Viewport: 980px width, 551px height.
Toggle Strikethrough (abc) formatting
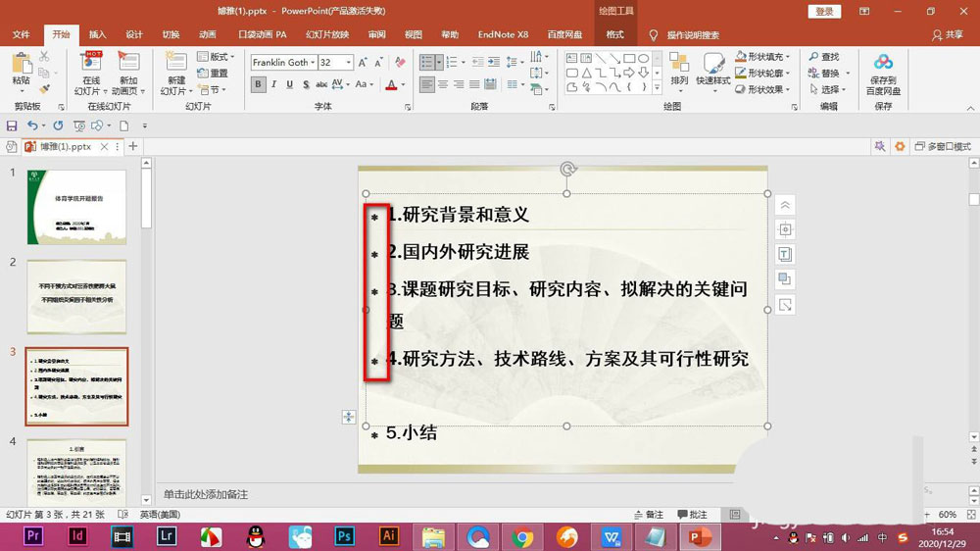[321, 84]
